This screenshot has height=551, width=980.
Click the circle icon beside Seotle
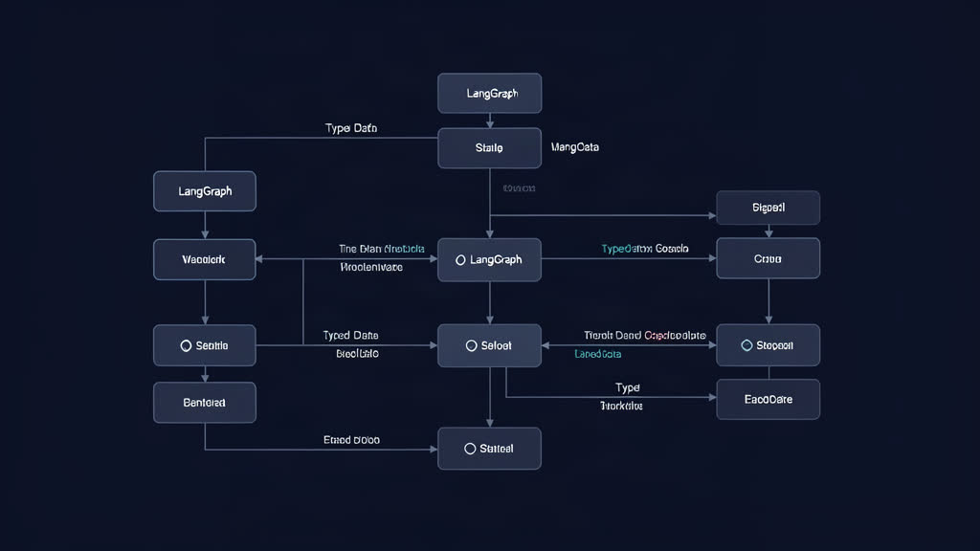pyautogui.click(x=186, y=345)
